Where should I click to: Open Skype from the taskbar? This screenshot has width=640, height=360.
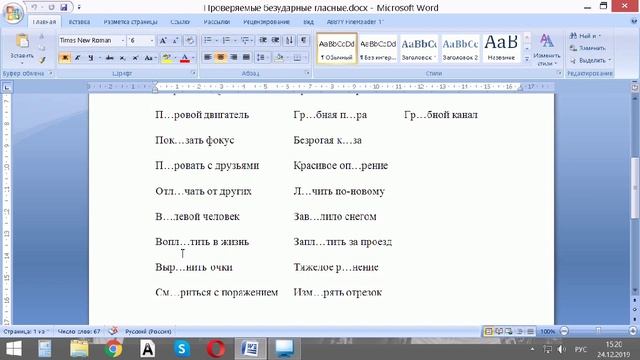coord(182,349)
